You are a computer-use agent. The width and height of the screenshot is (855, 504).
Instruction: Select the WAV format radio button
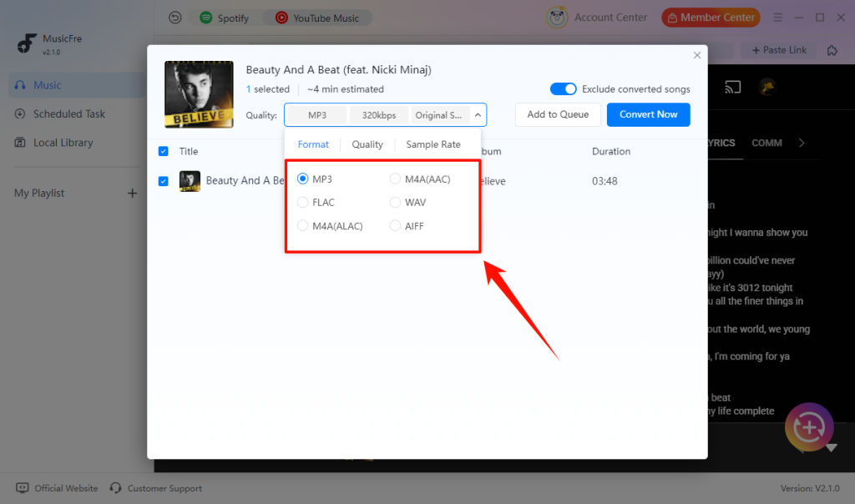pos(395,202)
